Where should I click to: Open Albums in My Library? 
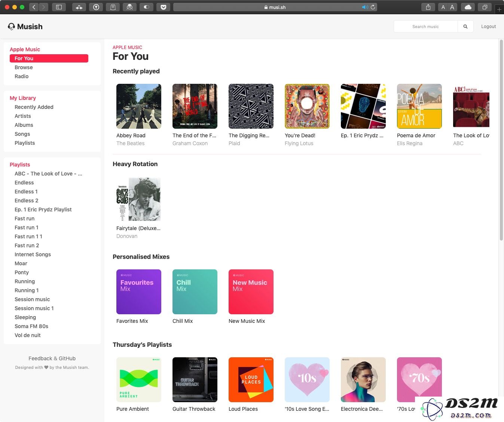pyautogui.click(x=24, y=125)
